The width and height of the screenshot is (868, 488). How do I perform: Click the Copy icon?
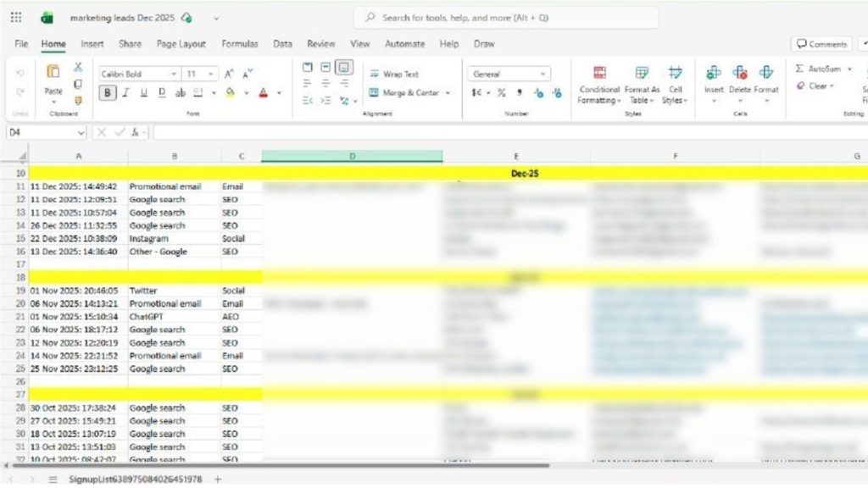78,84
